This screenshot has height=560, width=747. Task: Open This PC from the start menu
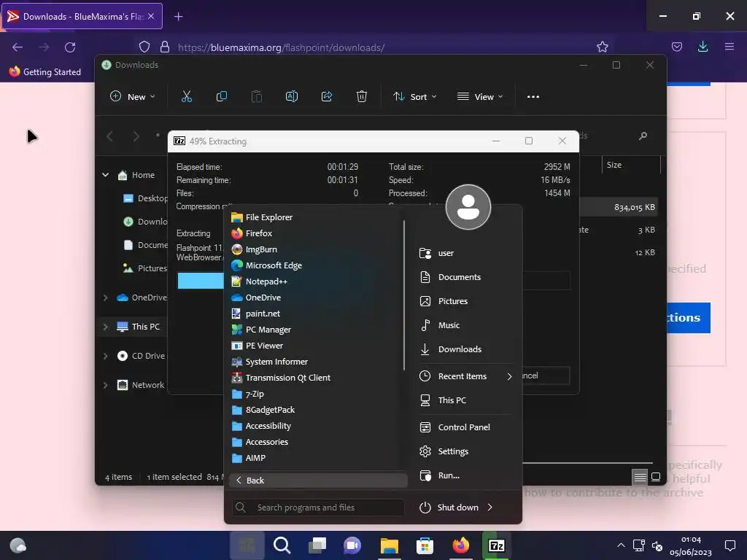[443, 400]
